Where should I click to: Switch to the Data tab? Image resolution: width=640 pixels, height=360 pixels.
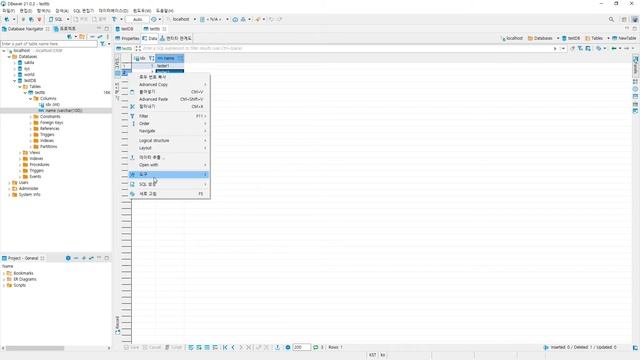pyautogui.click(x=150, y=38)
